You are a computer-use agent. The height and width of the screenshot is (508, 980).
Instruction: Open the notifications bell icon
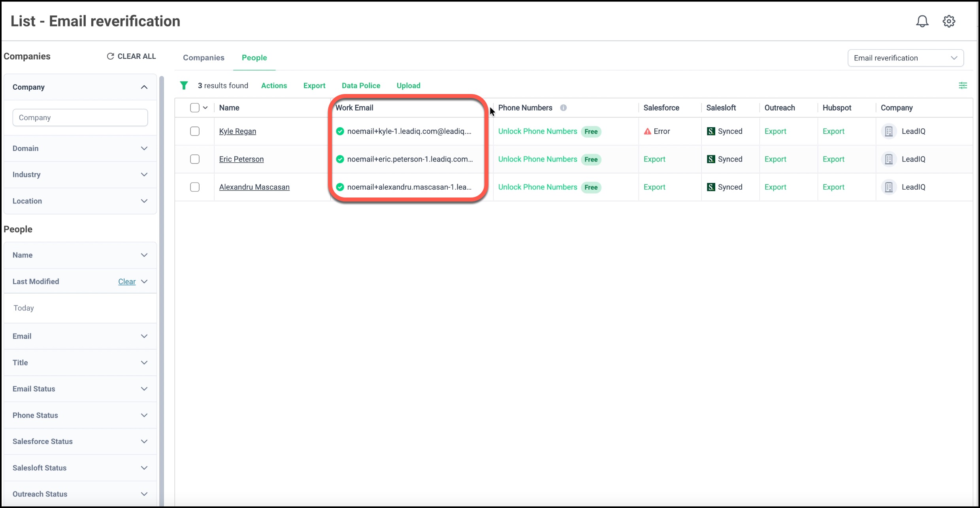point(922,21)
